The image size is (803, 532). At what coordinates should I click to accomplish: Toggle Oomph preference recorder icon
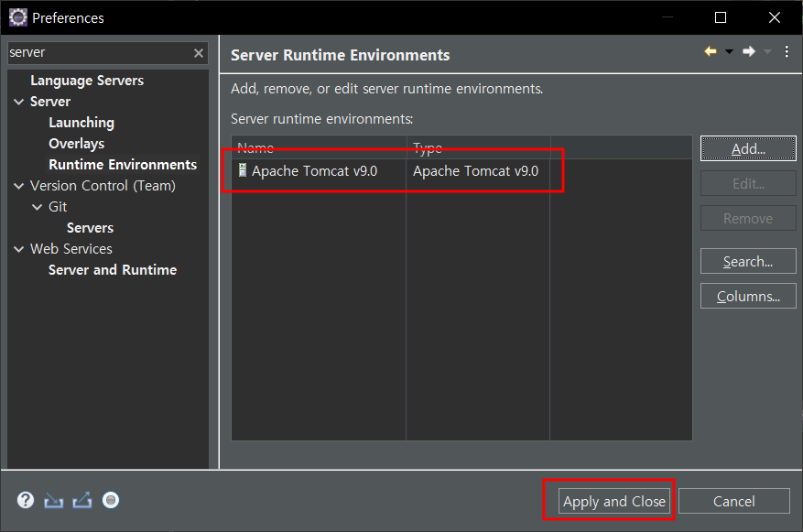[x=111, y=500]
